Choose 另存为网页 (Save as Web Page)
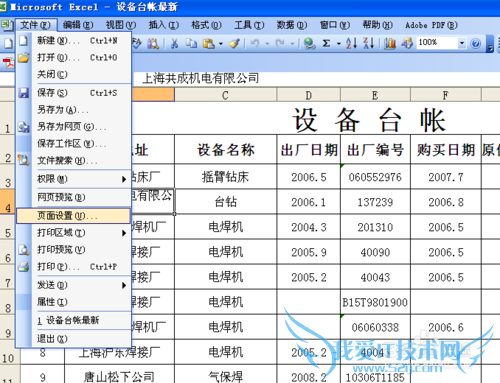Viewport: 500px width, 383px height. pos(73,127)
